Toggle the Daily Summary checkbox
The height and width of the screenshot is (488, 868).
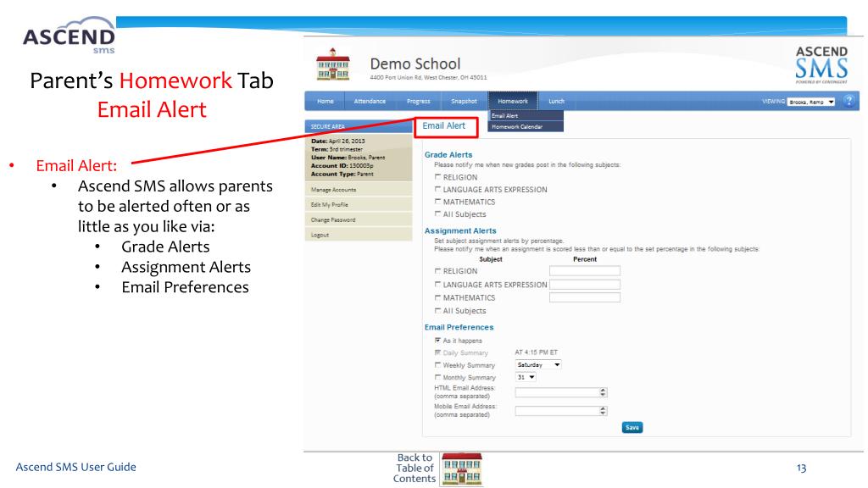pyautogui.click(x=438, y=352)
